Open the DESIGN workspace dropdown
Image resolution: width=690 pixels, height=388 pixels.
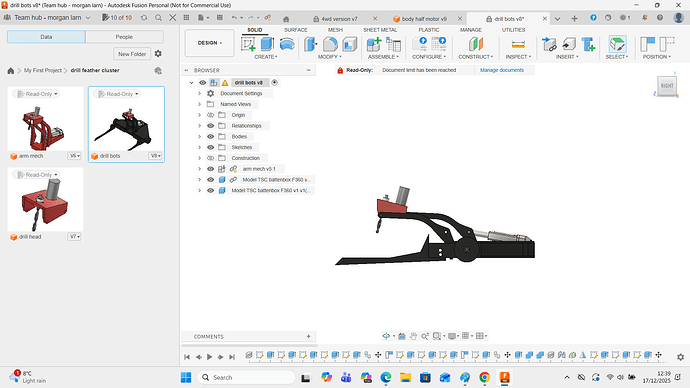[x=209, y=43]
